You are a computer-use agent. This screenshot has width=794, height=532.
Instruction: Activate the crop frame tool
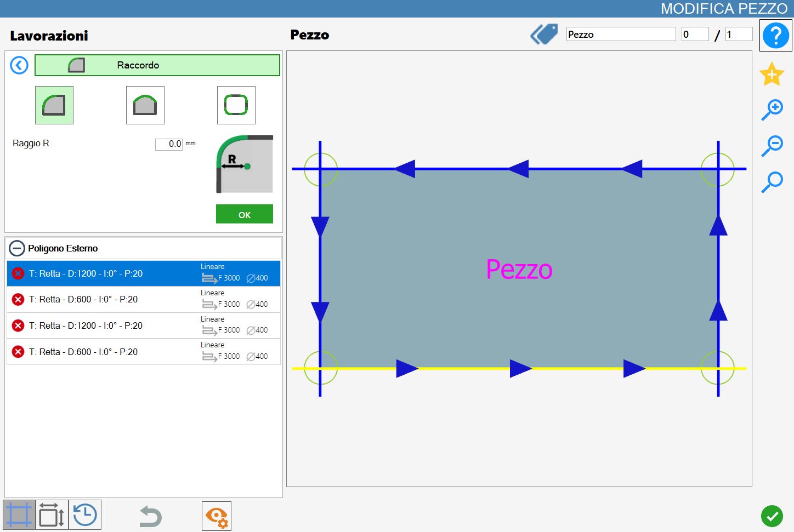click(x=19, y=515)
